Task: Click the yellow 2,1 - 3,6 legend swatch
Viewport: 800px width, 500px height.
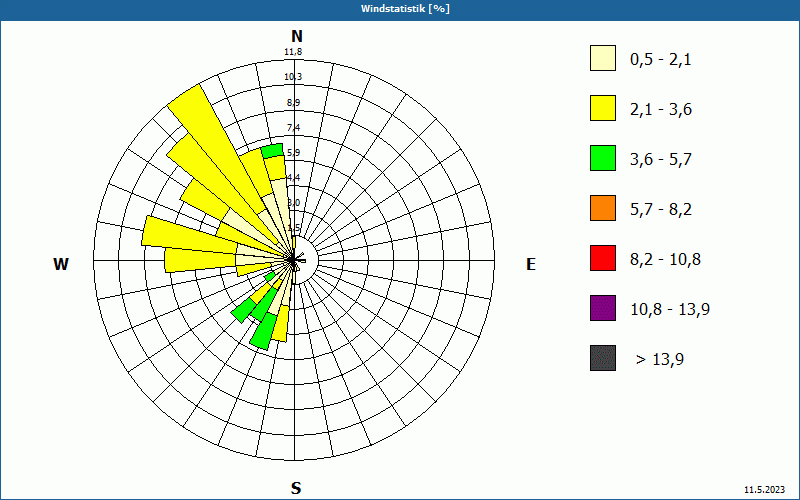Action: tap(603, 108)
